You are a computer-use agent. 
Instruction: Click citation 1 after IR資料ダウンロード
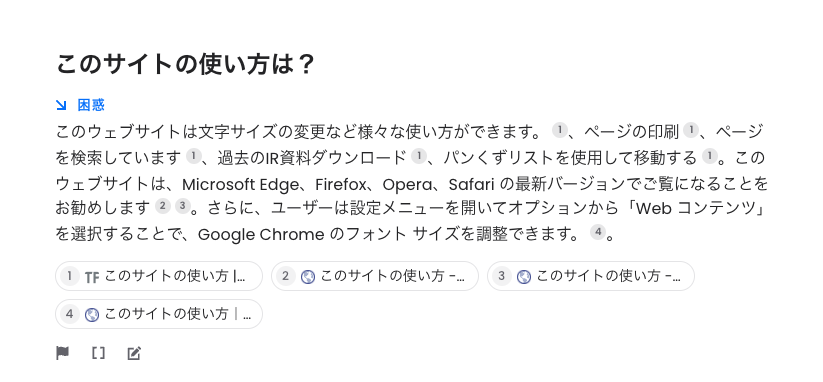point(418,156)
